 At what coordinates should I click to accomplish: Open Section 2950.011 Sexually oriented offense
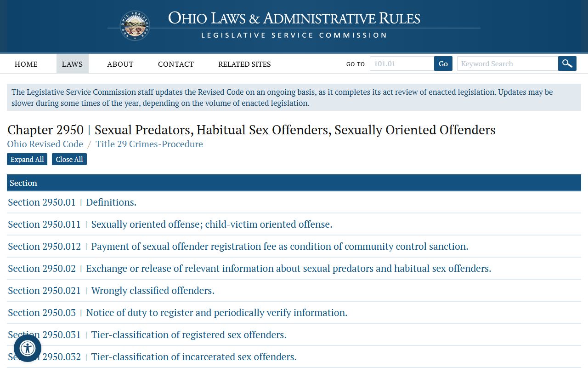(x=170, y=224)
